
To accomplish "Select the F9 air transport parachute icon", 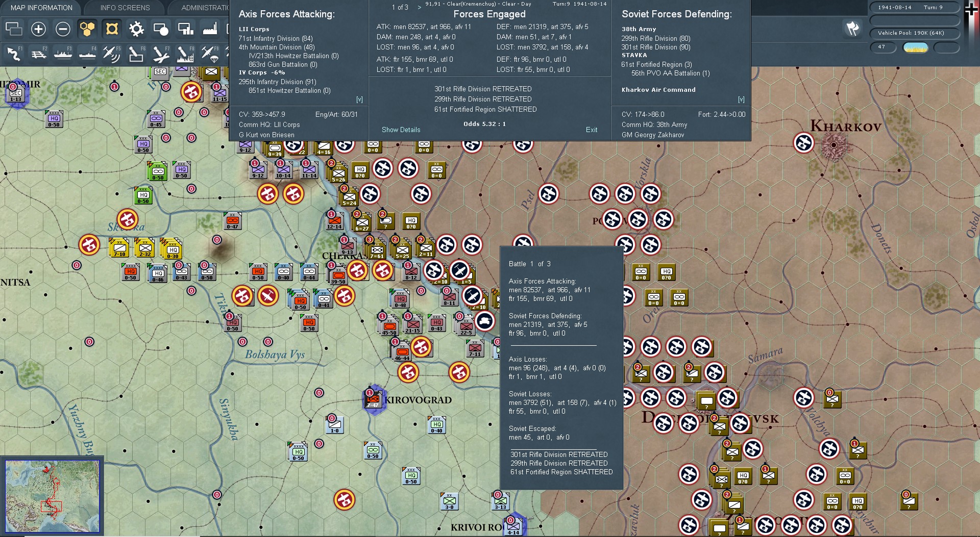I will (210, 54).
